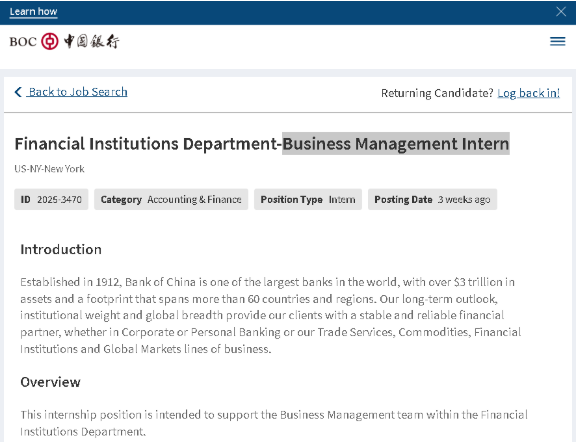576x444 pixels.
Task: Select the ID 2025-3470 tag
Action: [x=51, y=199]
